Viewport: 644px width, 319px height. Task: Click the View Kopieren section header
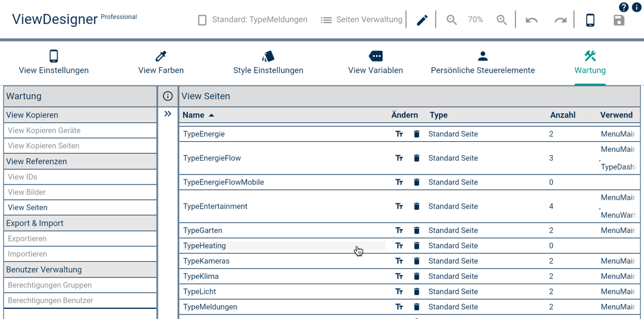tap(80, 115)
